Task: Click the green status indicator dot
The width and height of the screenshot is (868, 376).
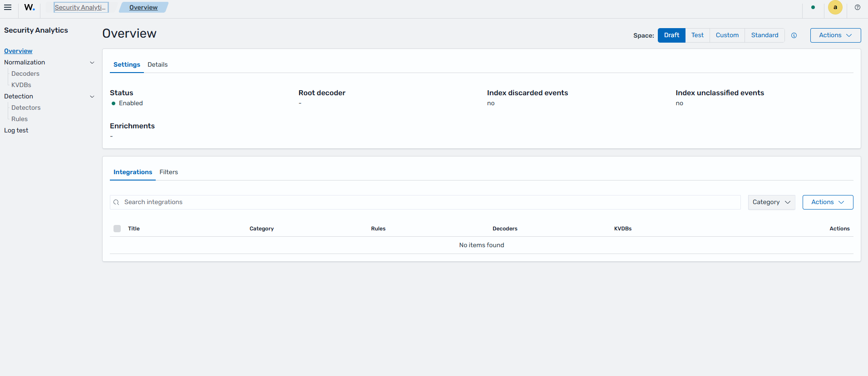Action: click(x=813, y=7)
